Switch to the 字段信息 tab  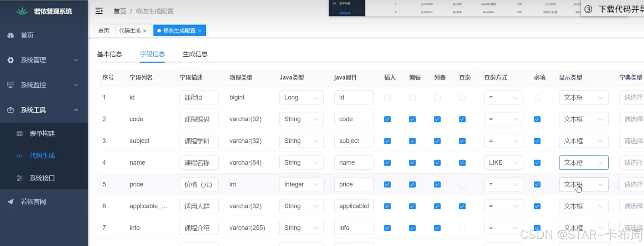pyautogui.click(x=152, y=54)
